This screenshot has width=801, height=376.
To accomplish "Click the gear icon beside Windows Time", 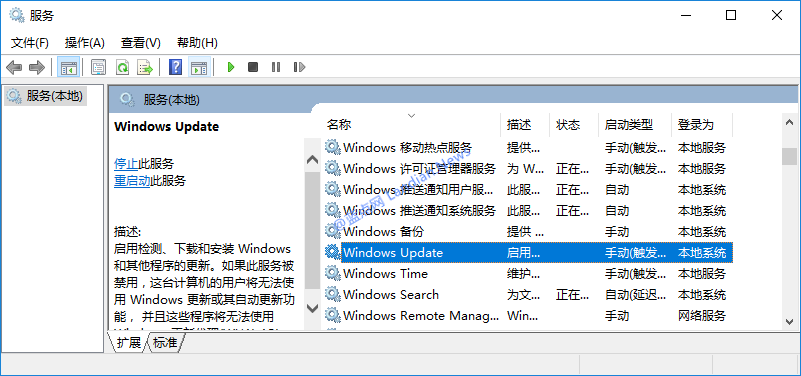I will (x=333, y=273).
